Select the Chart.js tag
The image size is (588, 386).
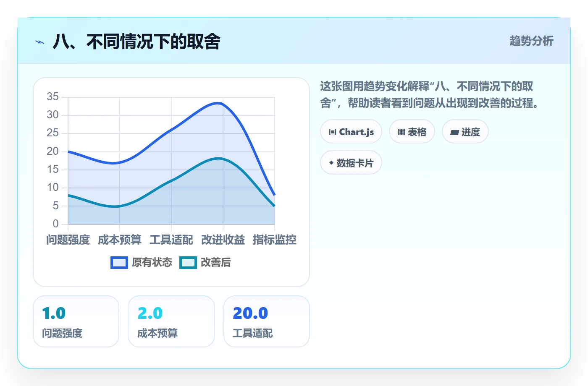351,132
